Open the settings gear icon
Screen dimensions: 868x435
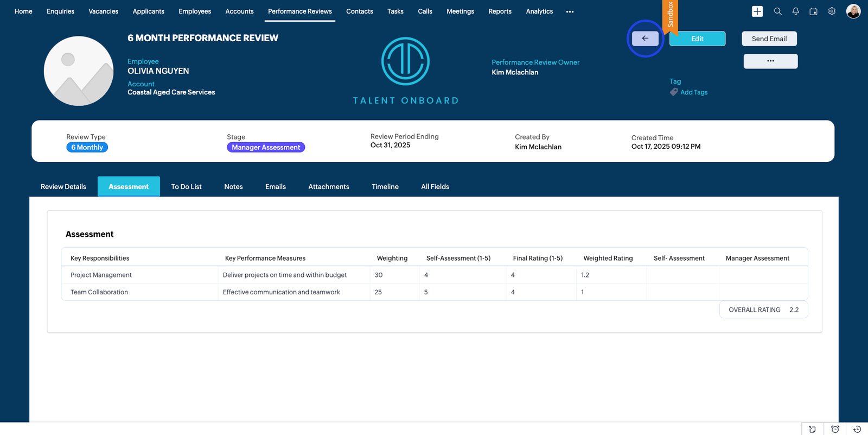832,11
